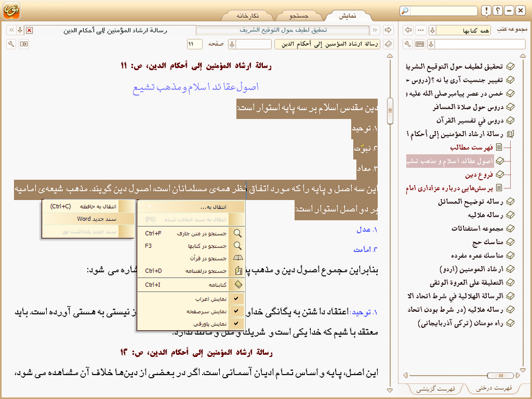Click the ellipsis button in library panel
The height and width of the screenshot is (399, 532).
[x=421, y=30]
